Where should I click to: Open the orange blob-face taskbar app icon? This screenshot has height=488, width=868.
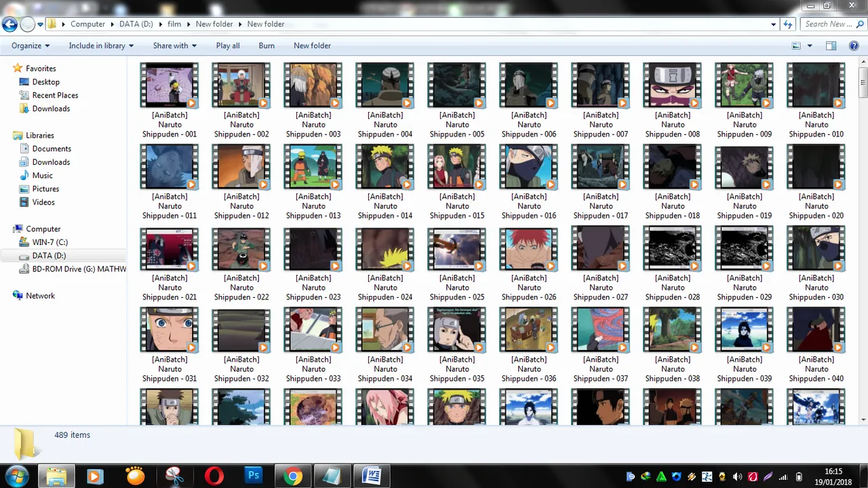click(x=135, y=476)
